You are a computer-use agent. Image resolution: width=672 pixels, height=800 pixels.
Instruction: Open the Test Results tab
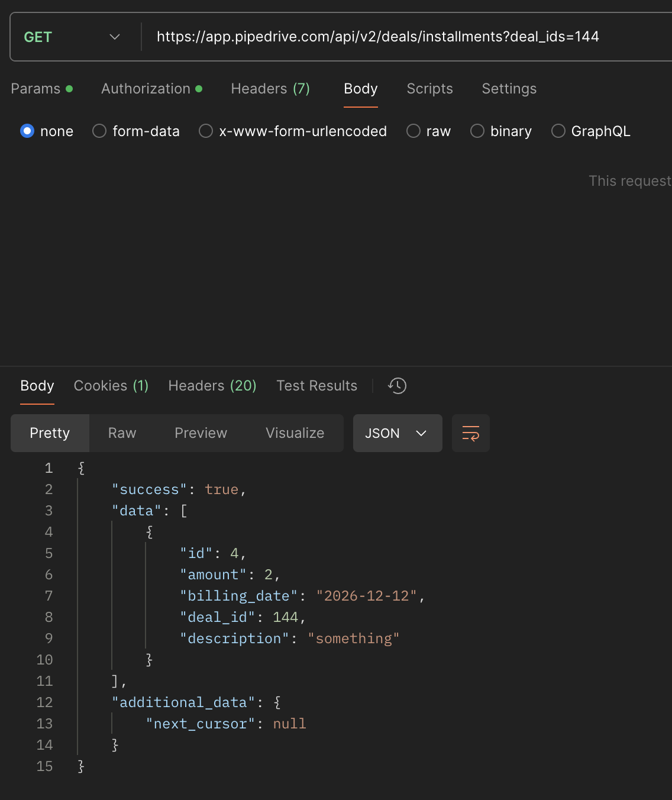pyautogui.click(x=316, y=386)
